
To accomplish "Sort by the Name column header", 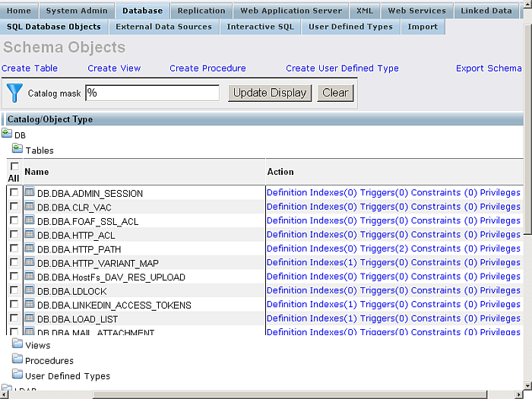I will pyautogui.click(x=36, y=172).
